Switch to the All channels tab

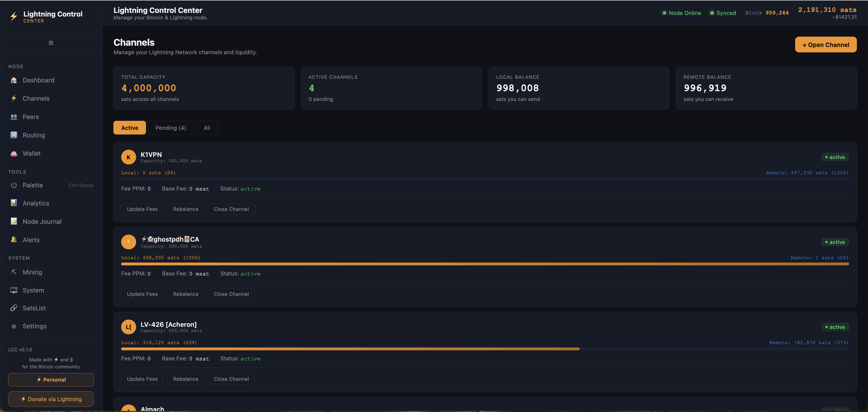pos(207,128)
